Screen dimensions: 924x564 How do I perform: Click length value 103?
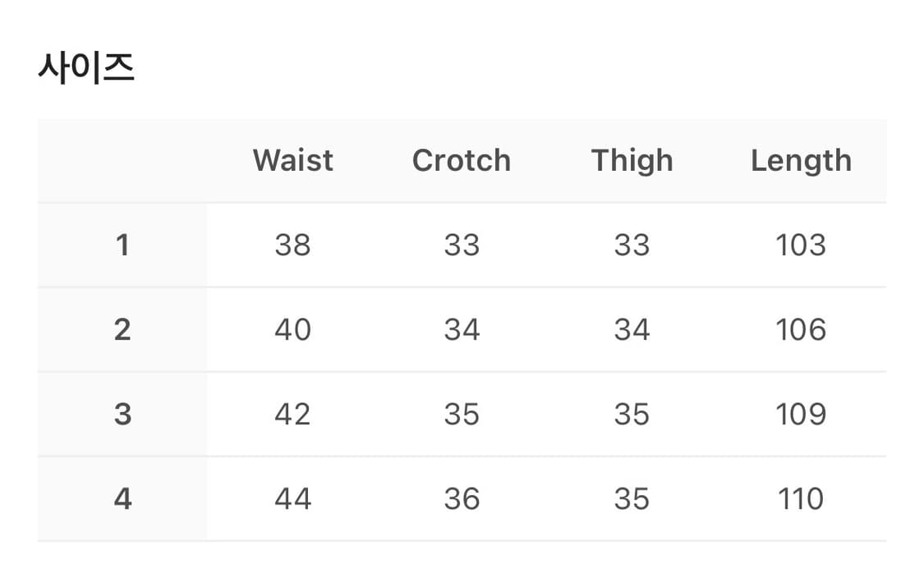tap(801, 245)
